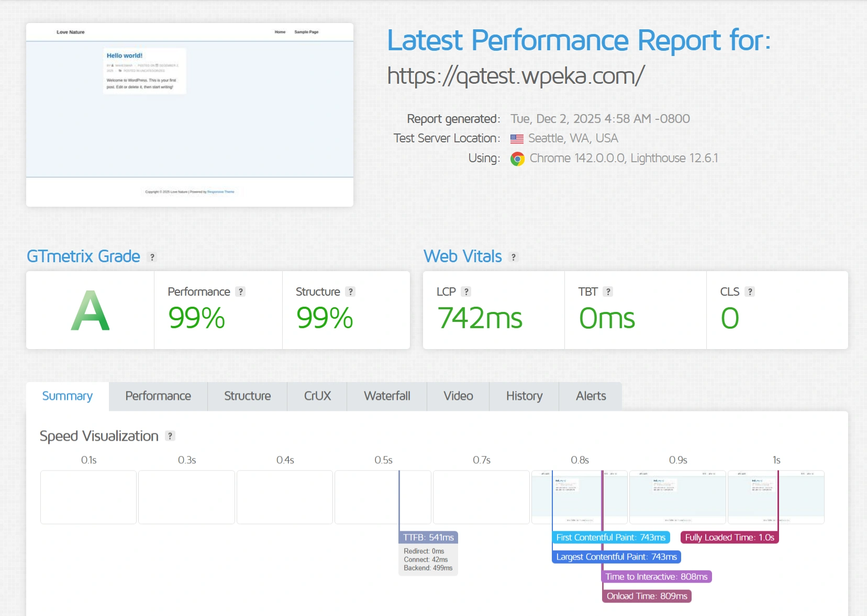867x616 pixels.
Task: Click the Speed Visualization help icon
Action: click(x=170, y=436)
